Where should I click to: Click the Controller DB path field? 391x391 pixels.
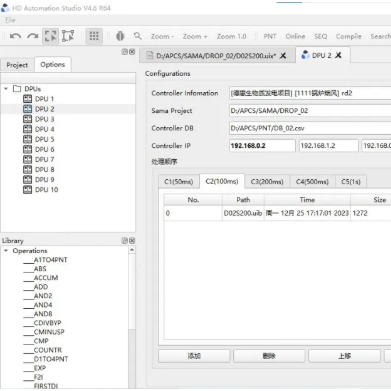pos(310,128)
